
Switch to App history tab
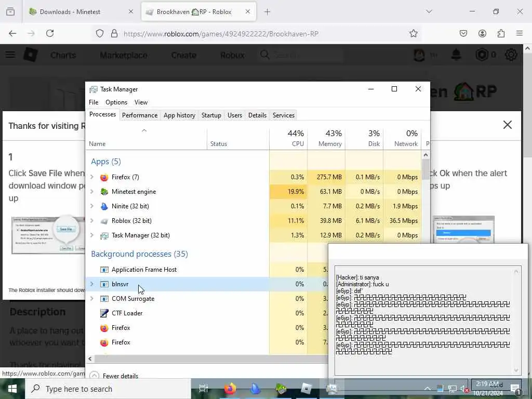point(179,115)
